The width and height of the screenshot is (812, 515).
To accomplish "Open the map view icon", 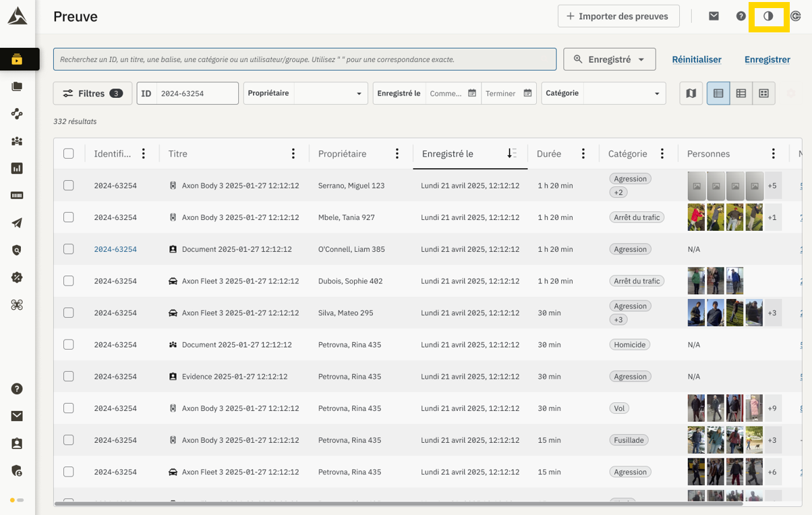I will (691, 93).
